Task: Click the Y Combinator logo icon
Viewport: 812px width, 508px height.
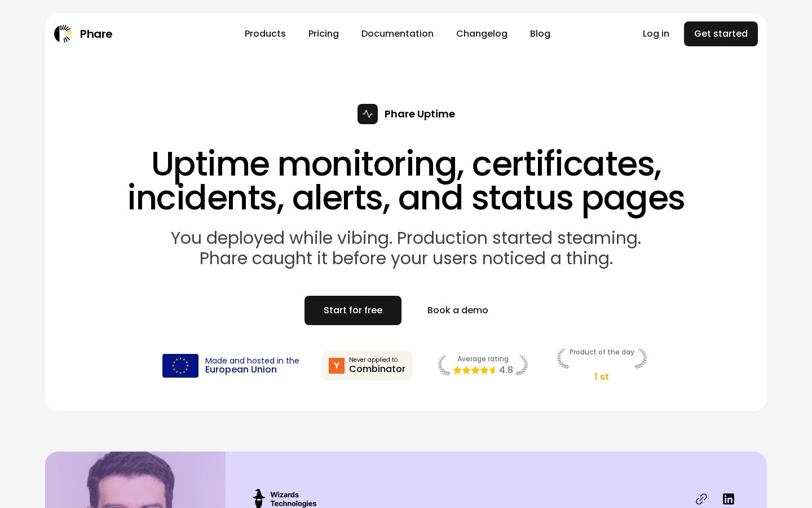Action: coord(337,366)
